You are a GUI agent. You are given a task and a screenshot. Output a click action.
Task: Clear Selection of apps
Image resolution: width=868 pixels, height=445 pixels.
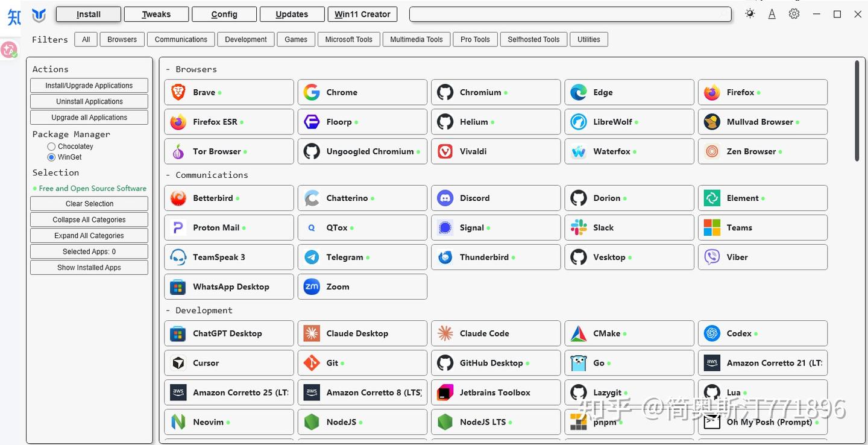pos(89,204)
